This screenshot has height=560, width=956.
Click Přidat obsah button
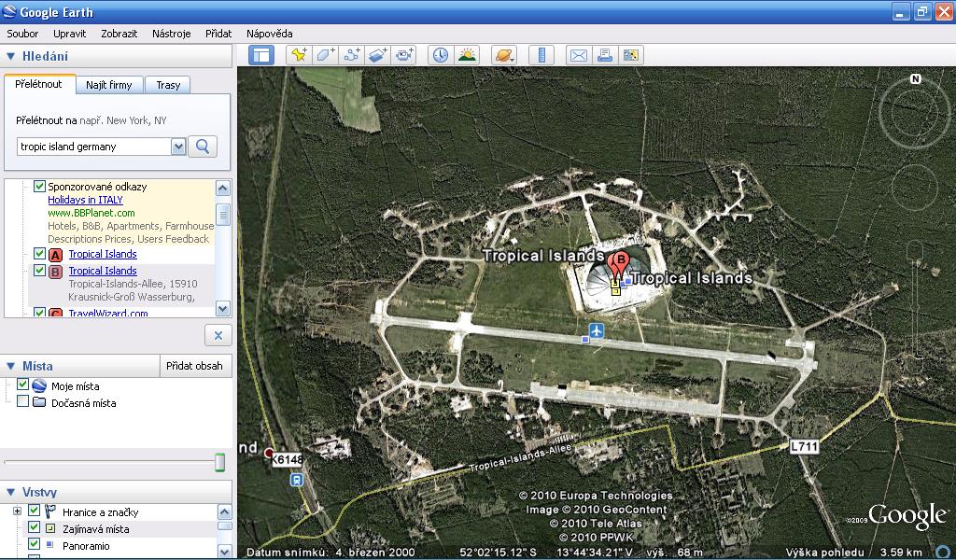pos(195,366)
